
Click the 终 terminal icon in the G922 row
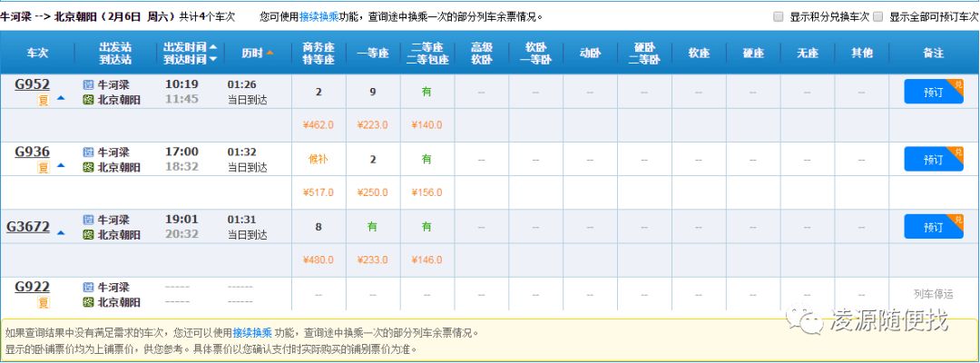pos(88,302)
